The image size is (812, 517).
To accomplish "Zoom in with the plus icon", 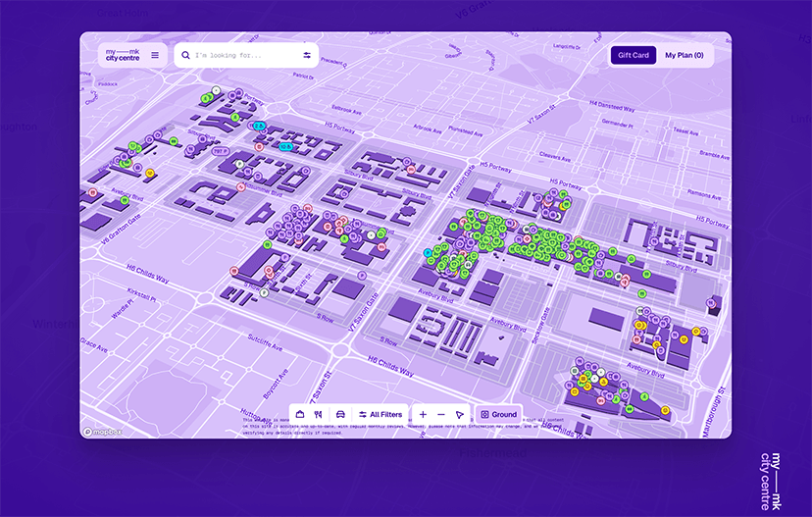I will [423, 414].
